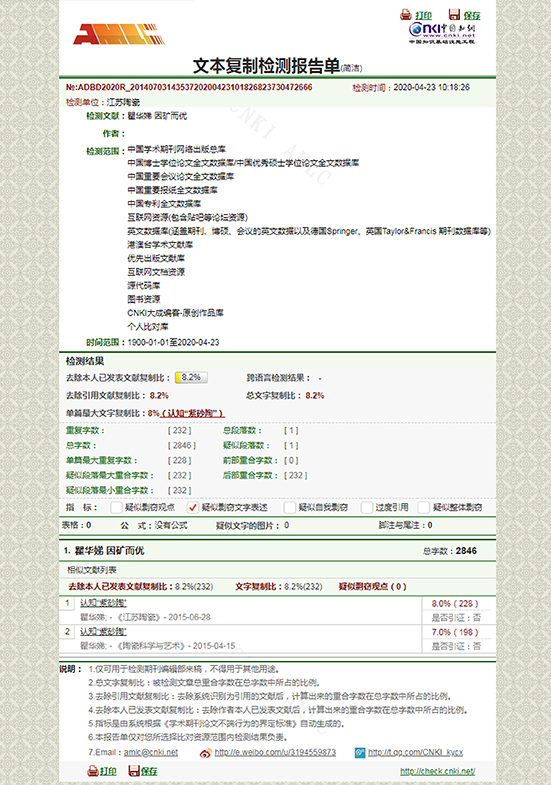Click the Tencent QQ weibo icon
The width and height of the screenshot is (551, 785).
tap(360, 752)
